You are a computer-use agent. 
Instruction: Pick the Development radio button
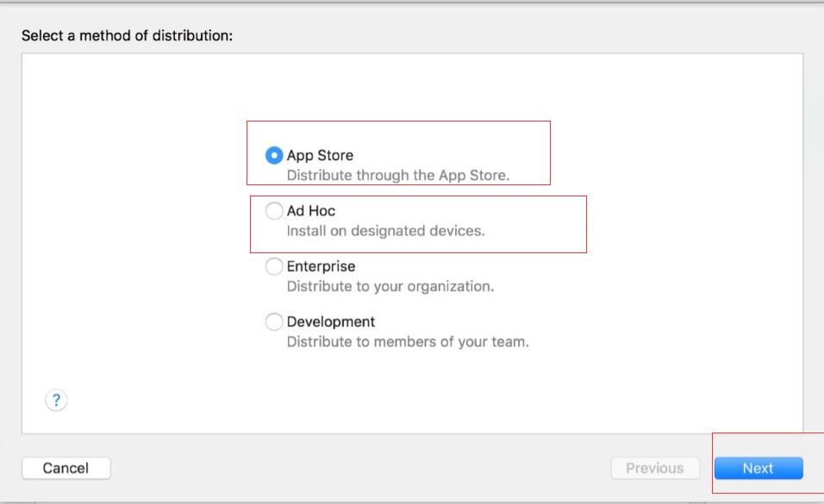pos(274,322)
